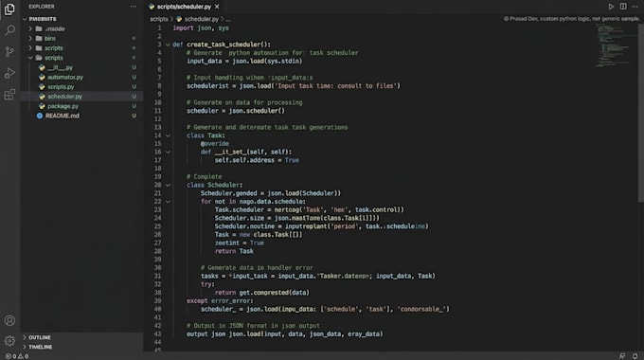Click the '@overide' decorator text
Viewport: 644px width, 360px height.
tap(215, 143)
